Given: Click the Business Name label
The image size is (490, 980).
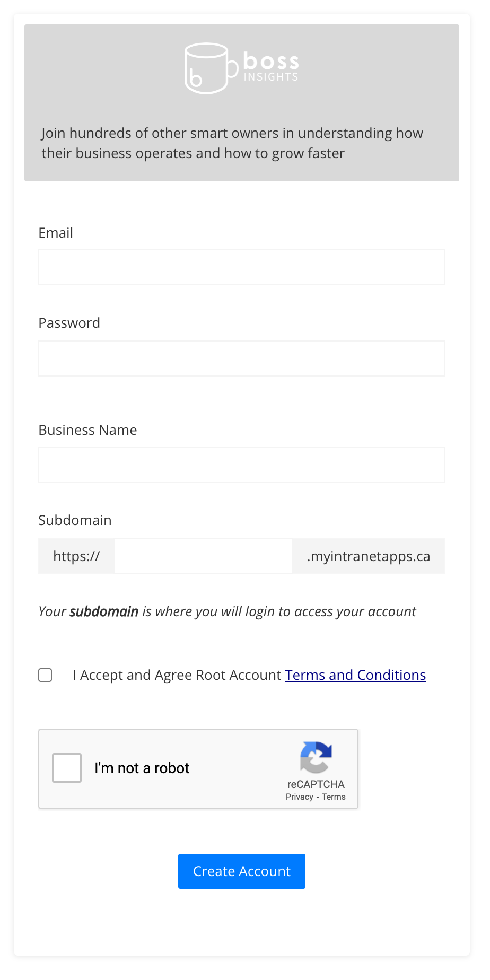Looking at the screenshot, I should (87, 430).
